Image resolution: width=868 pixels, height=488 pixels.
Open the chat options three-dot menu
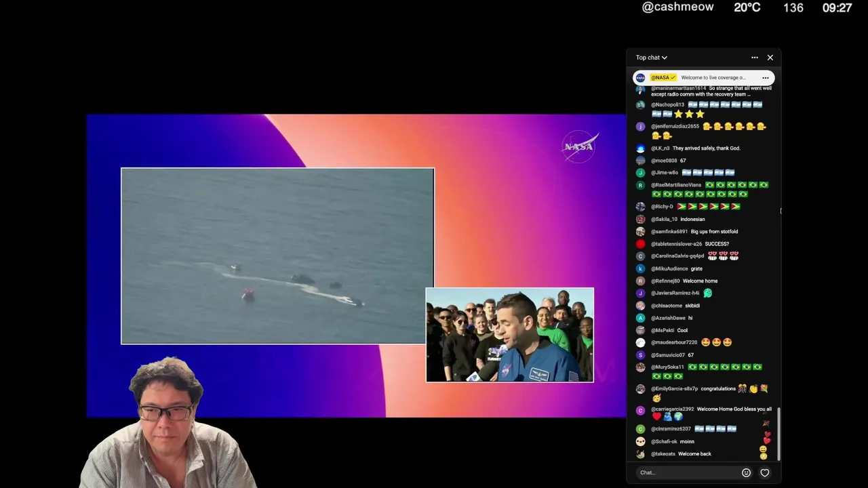click(755, 58)
